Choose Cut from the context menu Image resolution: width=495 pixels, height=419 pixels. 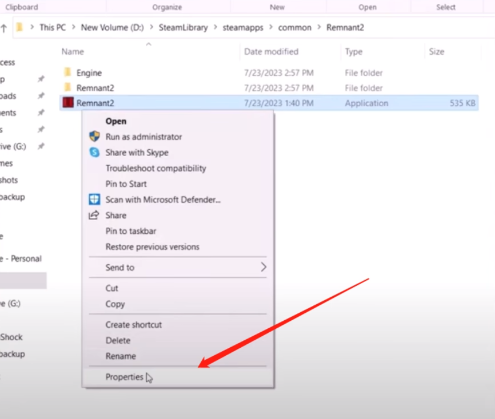coord(178,288)
